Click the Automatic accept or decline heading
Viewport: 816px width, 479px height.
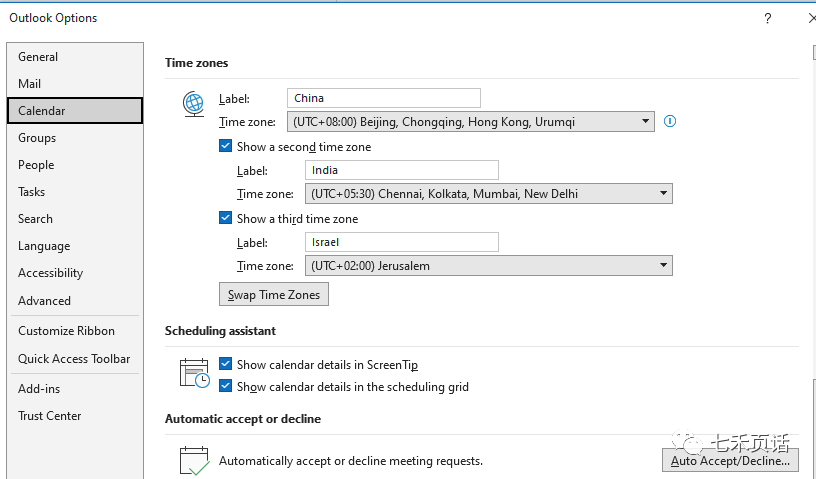[x=243, y=419]
